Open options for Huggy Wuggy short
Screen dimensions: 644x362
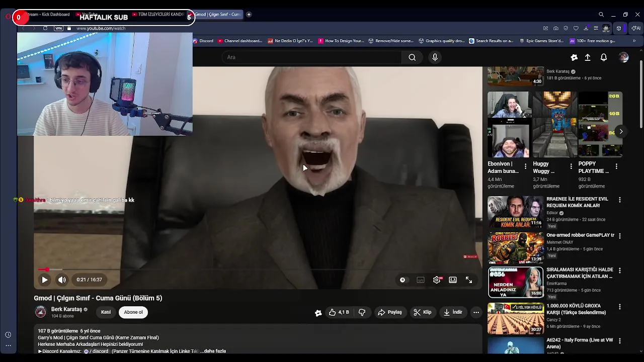[x=571, y=166]
